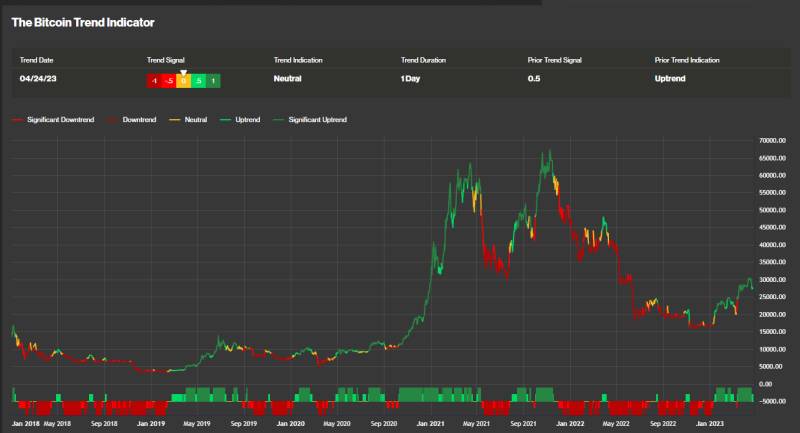Viewport: 800px width, 433px height.
Task: Click the Prior Trend Indication column header
Action: [687, 60]
